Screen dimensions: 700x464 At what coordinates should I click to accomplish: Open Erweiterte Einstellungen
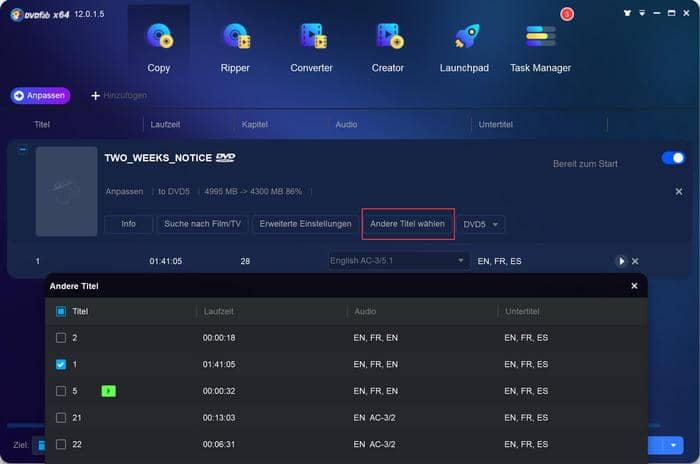[305, 224]
